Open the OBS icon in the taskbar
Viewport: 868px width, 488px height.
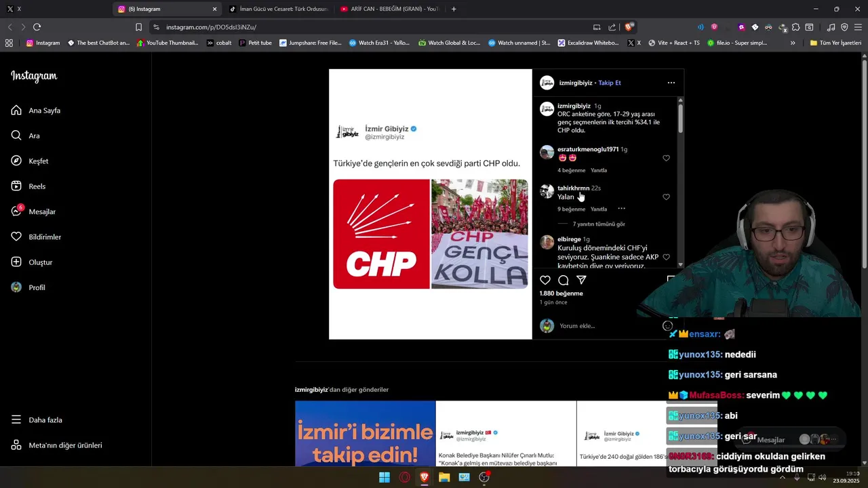click(484, 477)
